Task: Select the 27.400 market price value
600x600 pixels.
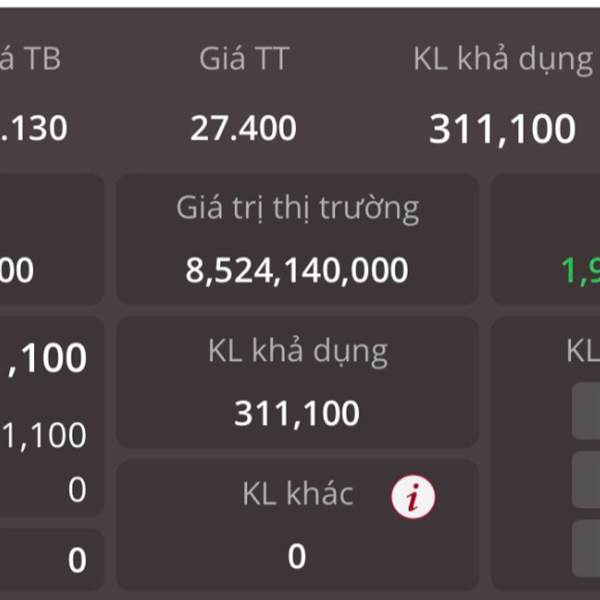Action: 243,128
